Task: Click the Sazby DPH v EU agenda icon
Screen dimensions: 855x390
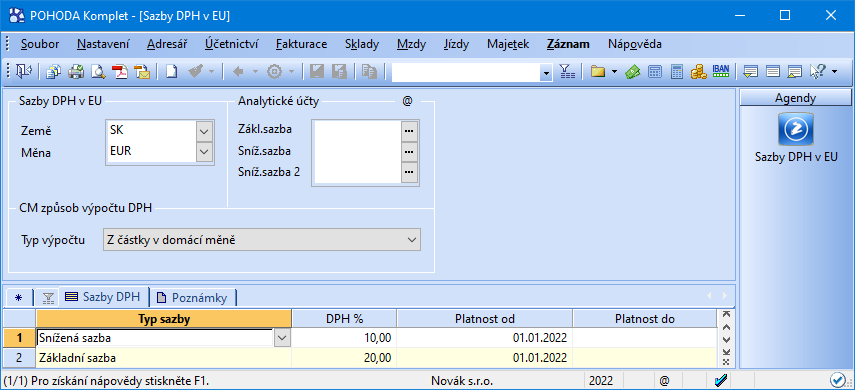Action: tap(796, 129)
